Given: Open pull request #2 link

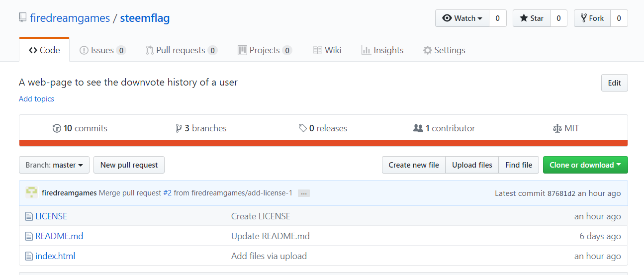Looking at the screenshot, I should (x=168, y=193).
